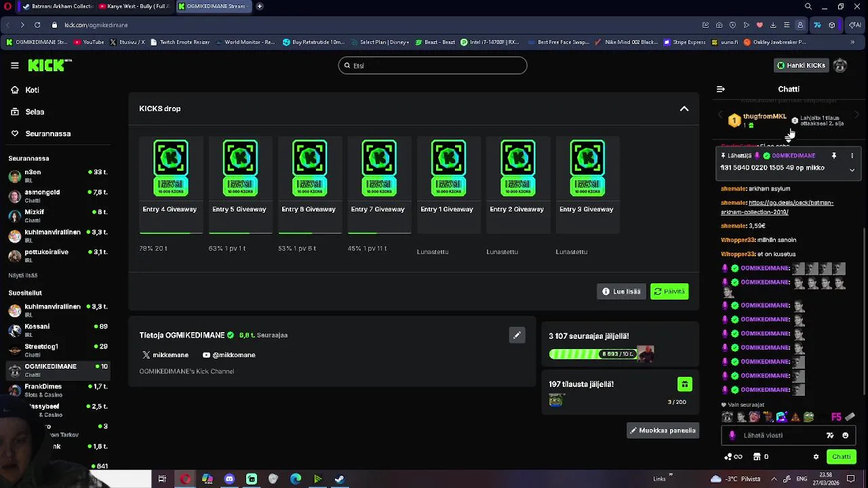Open the user profile avatar menu
Image resolution: width=868 pixels, height=488 pixels.
pos(840,65)
